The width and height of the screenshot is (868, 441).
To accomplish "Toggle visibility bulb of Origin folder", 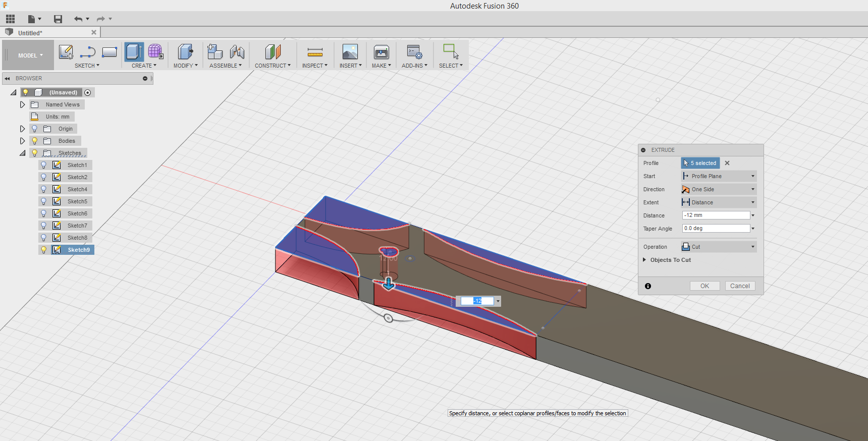I will [35, 129].
